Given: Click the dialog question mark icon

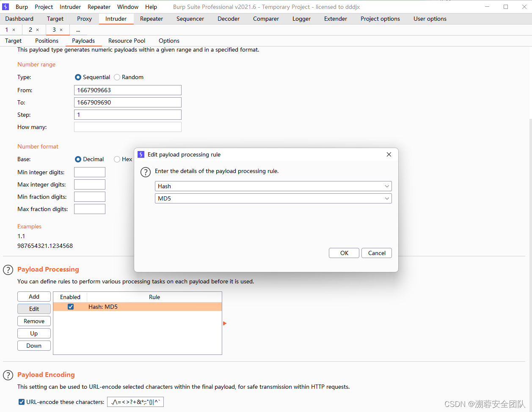Looking at the screenshot, I should (x=145, y=172).
